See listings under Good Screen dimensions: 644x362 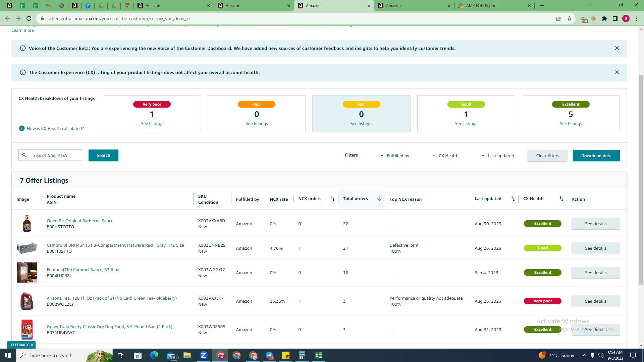tap(466, 124)
